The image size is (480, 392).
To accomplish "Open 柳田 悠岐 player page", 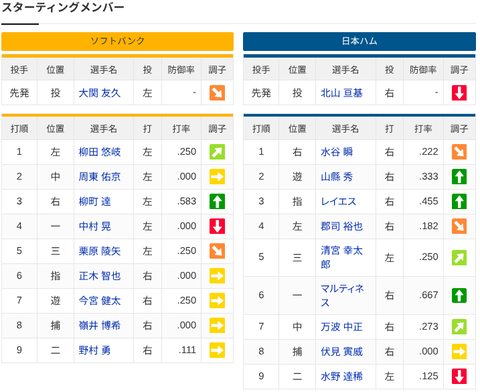I will tap(99, 152).
